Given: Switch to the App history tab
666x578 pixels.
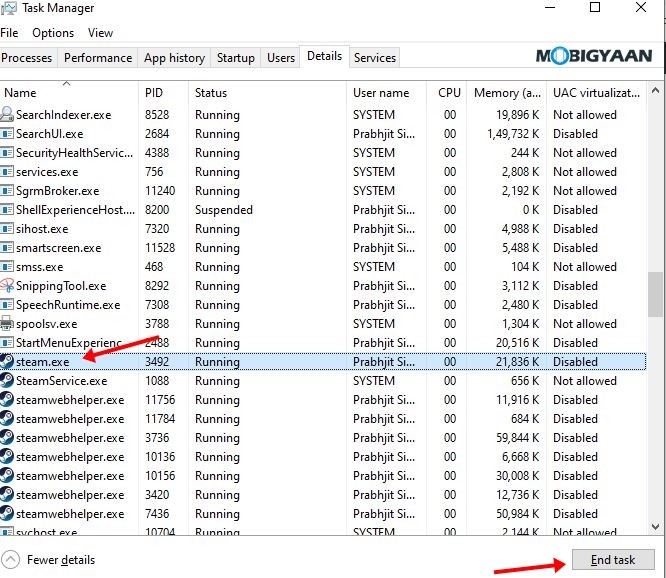Looking at the screenshot, I should (174, 58).
